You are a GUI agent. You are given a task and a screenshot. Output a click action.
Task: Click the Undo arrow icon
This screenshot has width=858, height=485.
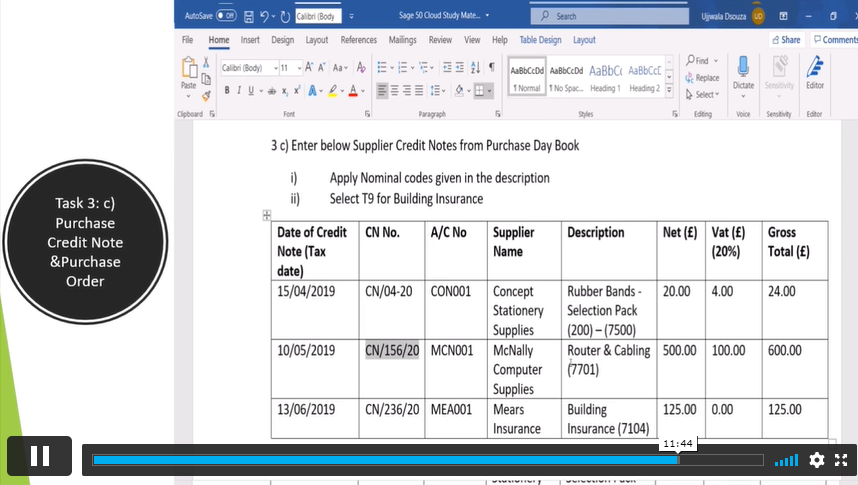tap(264, 16)
